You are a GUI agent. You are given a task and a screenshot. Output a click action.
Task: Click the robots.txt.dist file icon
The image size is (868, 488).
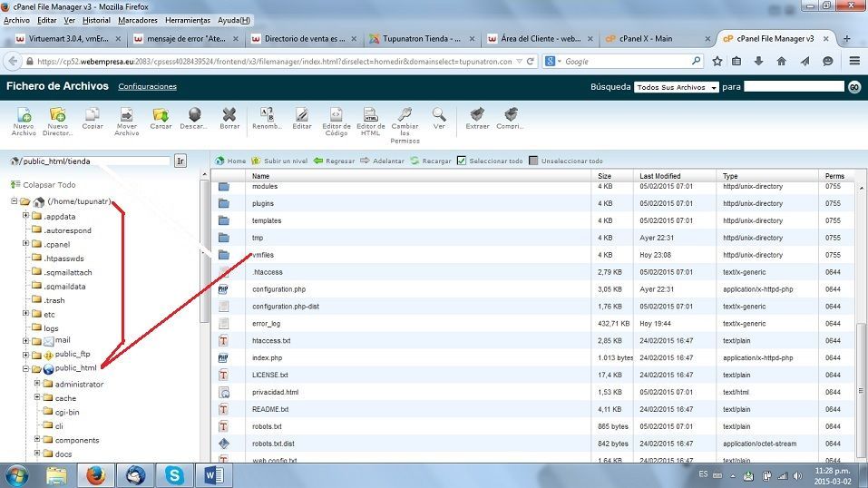pos(224,444)
